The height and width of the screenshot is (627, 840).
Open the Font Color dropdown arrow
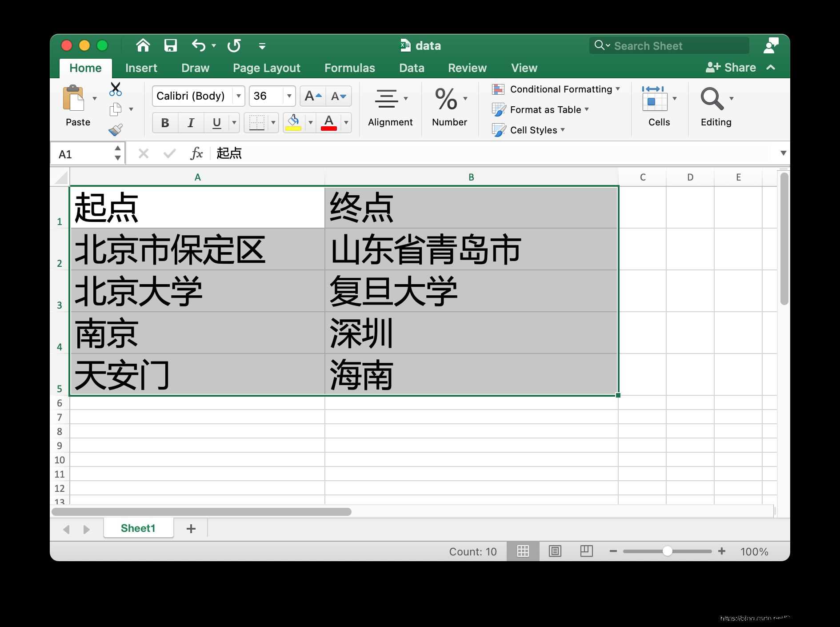(346, 123)
